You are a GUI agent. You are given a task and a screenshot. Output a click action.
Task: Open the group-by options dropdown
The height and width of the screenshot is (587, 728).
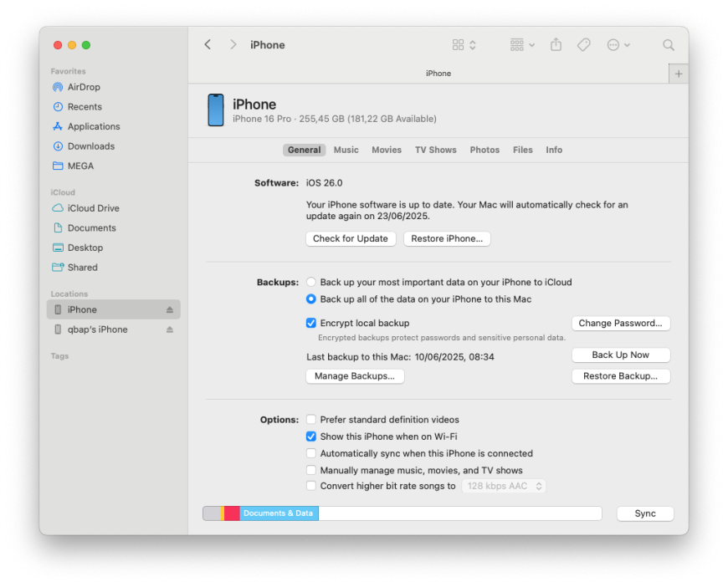point(522,45)
